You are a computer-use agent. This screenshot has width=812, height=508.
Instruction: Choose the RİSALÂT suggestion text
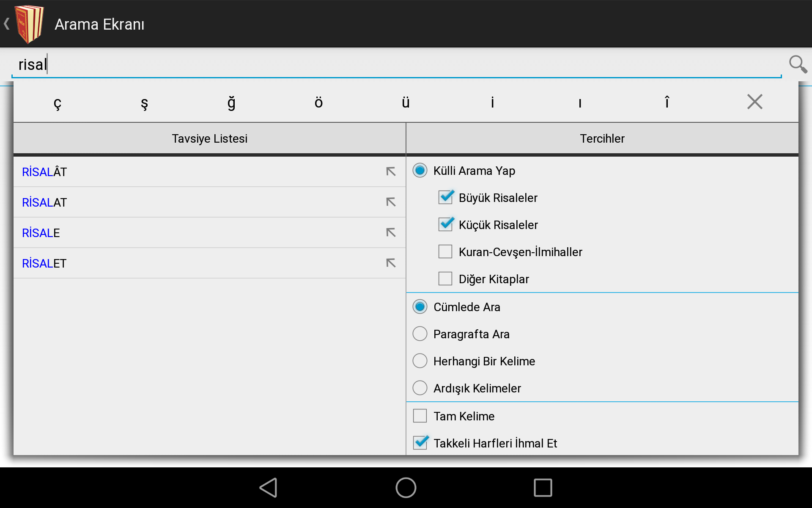[x=44, y=171]
